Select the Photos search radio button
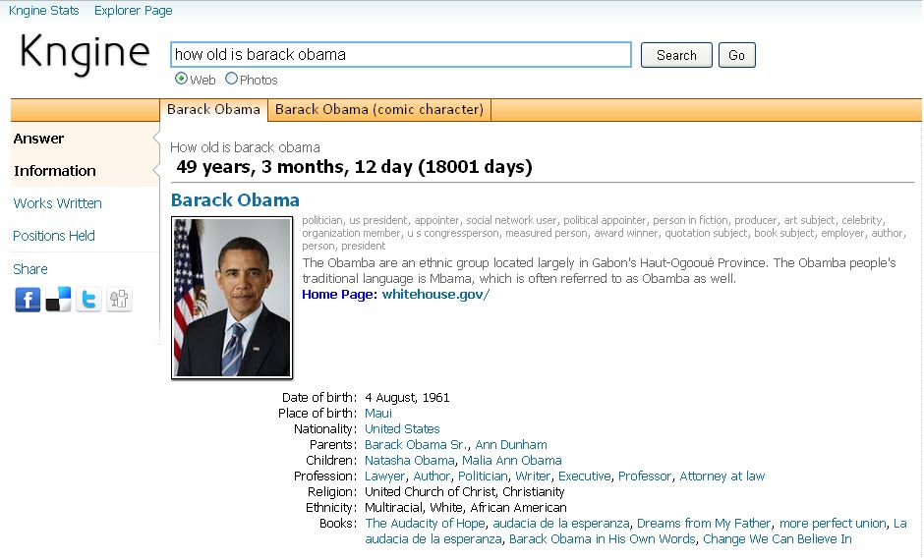 [x=232, y=79]
